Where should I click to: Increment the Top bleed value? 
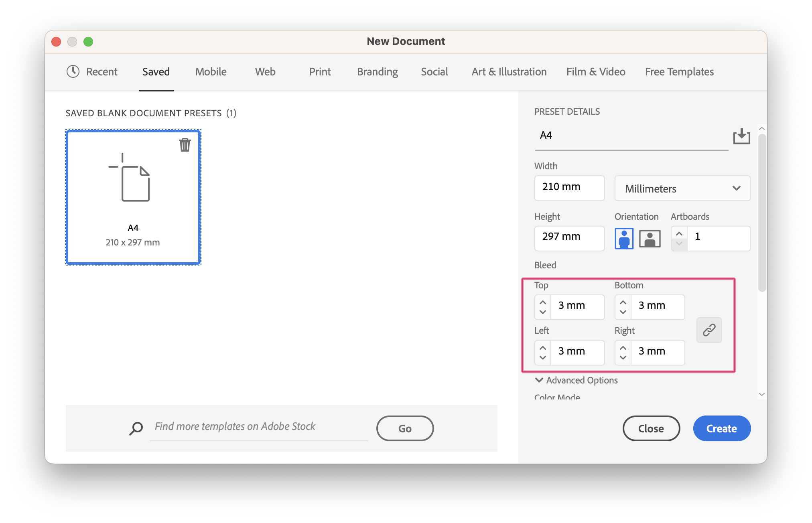(542, 302)
